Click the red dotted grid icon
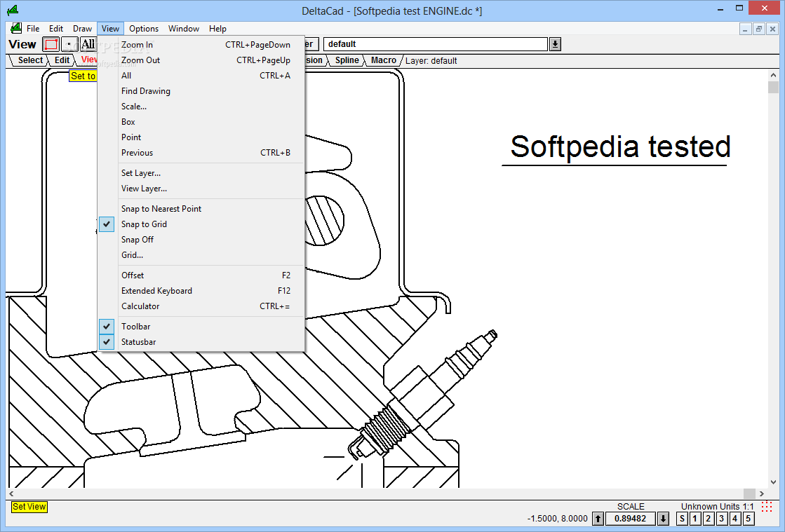The image size is (785, 532). pos(767,507)
